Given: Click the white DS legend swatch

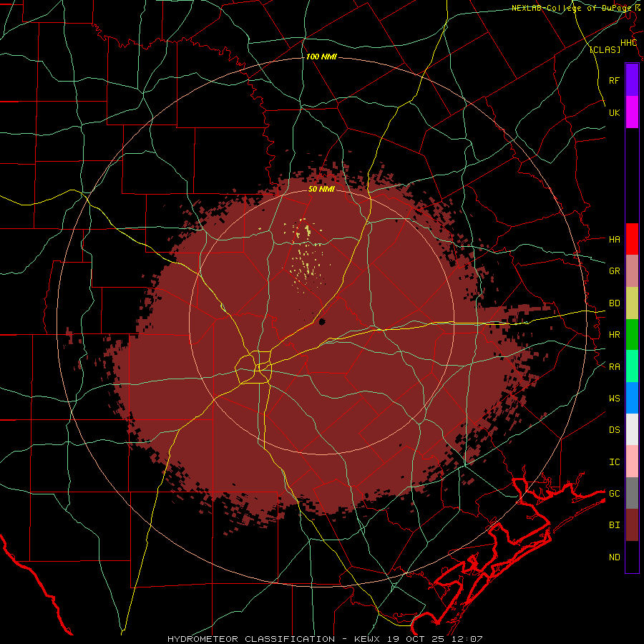Looking at the screenshot, I should 632,429.
